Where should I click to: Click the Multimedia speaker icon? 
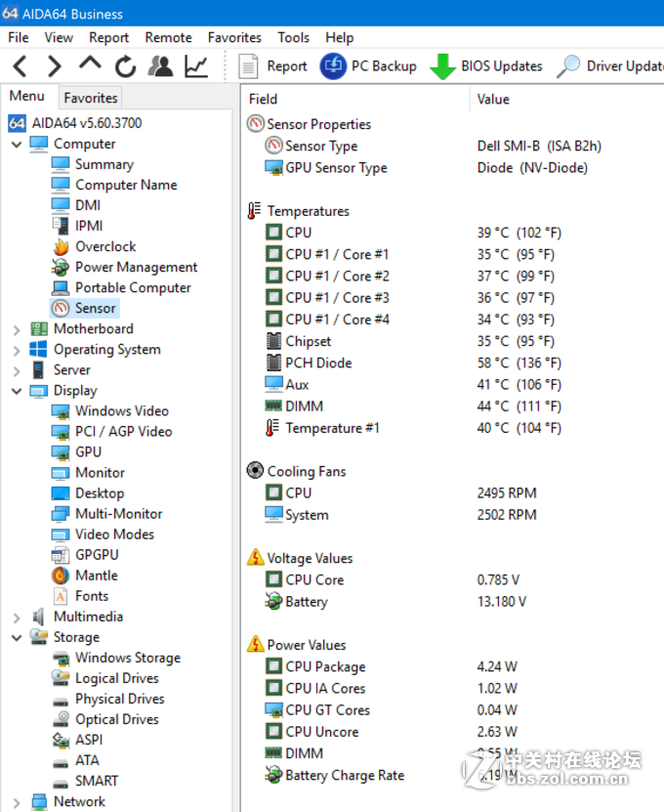[x=38, y=617]
